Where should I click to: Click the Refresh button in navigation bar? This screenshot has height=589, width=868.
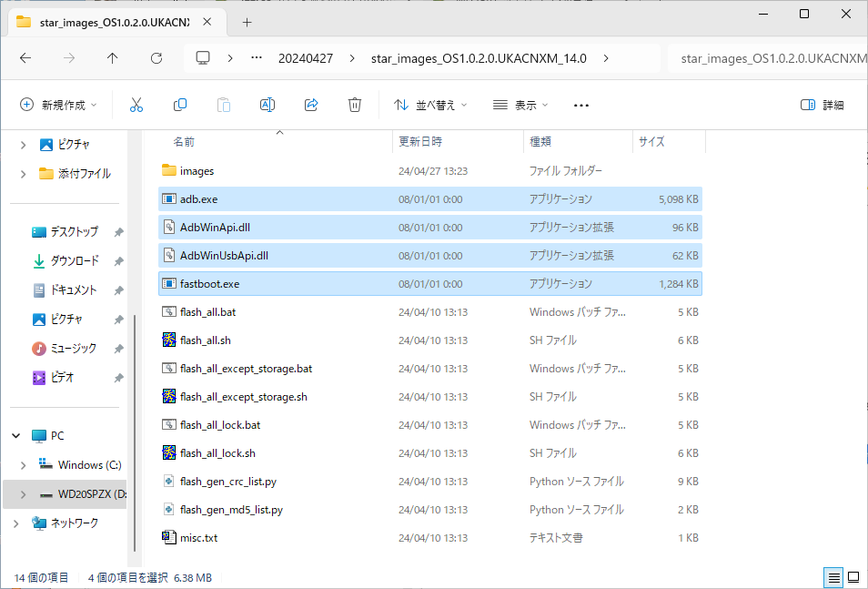click(156, 58)
